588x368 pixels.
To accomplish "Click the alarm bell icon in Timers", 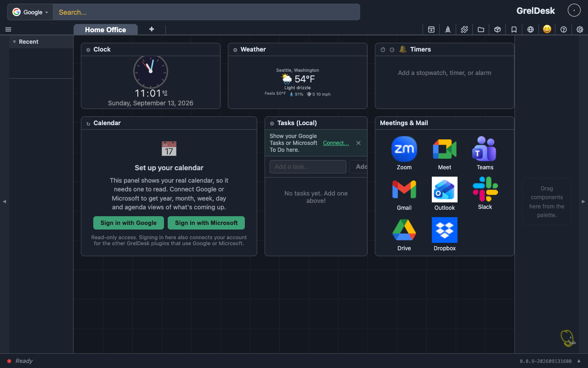I will pos(403,49).
